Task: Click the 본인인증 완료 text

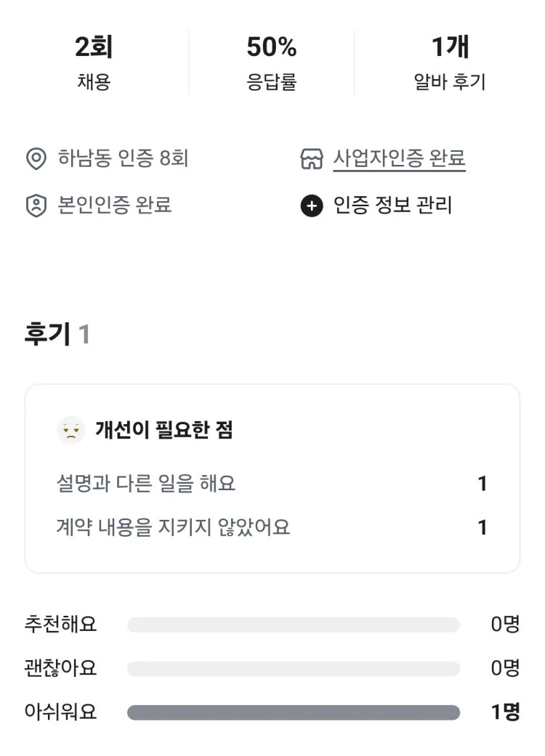Action: (115, 206)
